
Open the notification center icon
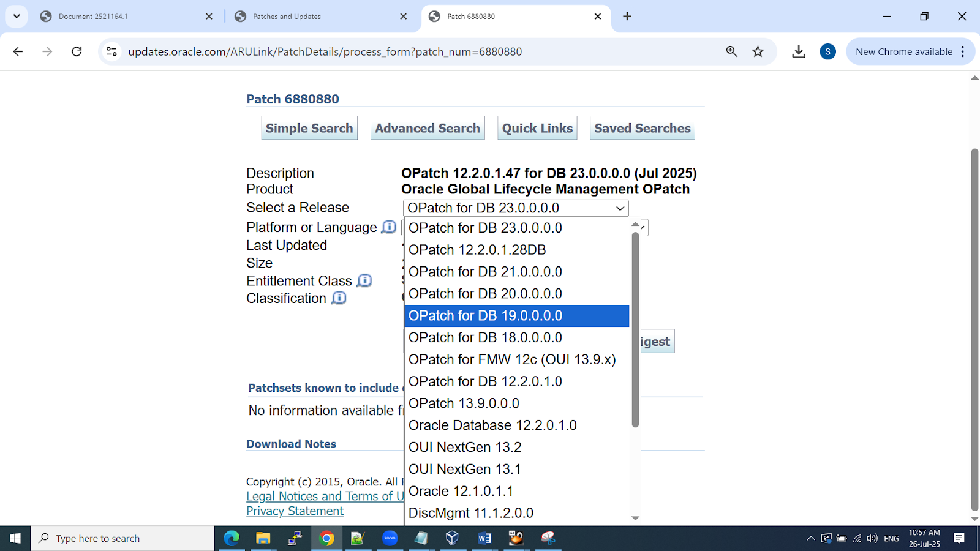[x=959, y=538]
